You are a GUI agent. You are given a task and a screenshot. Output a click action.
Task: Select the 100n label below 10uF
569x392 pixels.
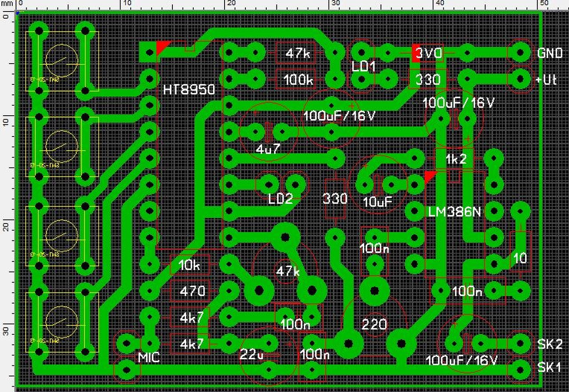[x=374, y=248]
